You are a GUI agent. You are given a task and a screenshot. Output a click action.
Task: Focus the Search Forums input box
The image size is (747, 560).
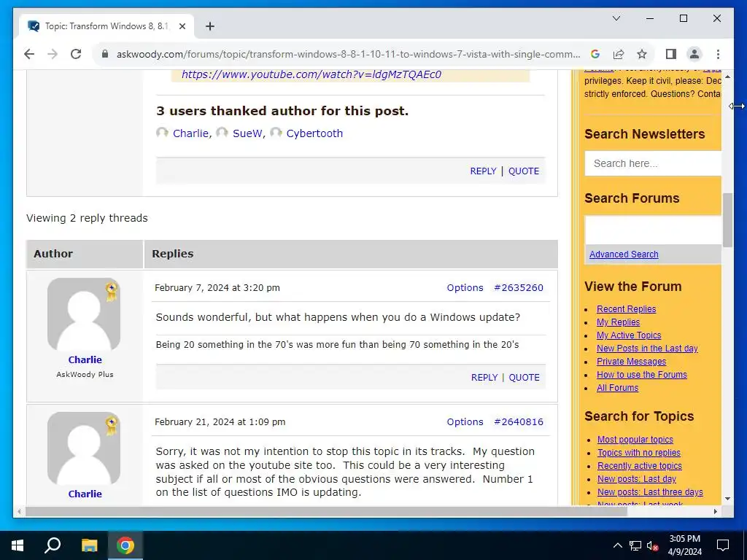click(653, 230)
